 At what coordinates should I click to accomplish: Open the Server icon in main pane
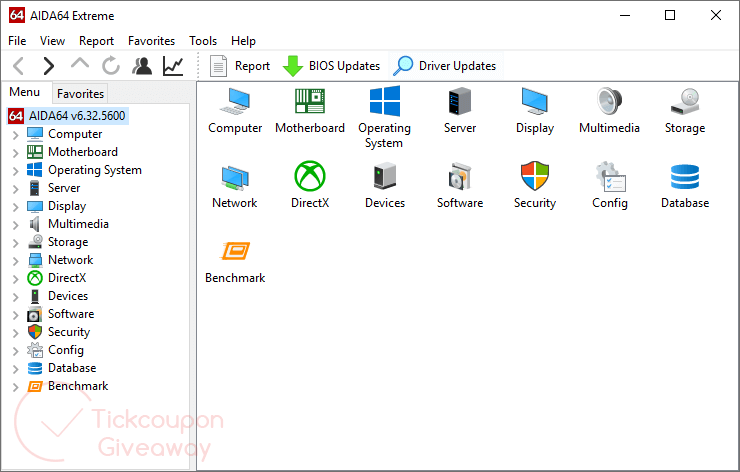(460, 101)
